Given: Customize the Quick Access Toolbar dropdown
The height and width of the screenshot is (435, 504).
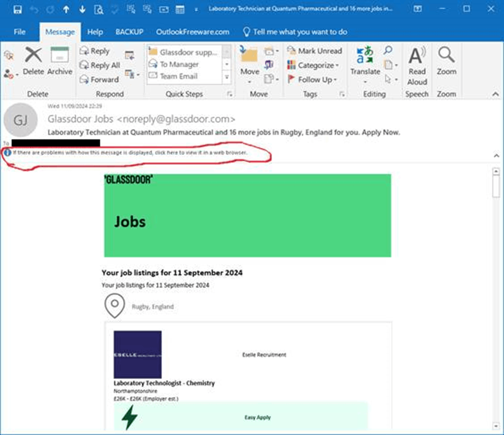Looking at the screenshot, I should (x=196, y=10).
